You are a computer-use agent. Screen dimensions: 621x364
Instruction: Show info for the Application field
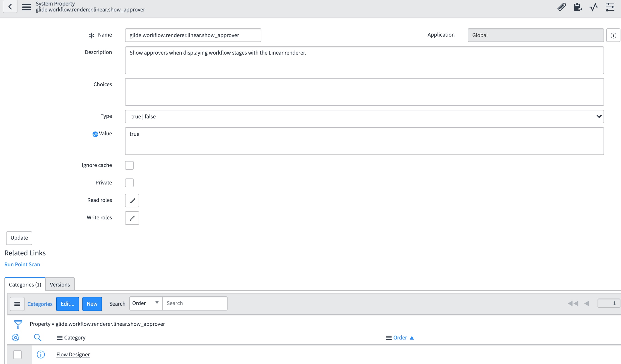point(613,35)
